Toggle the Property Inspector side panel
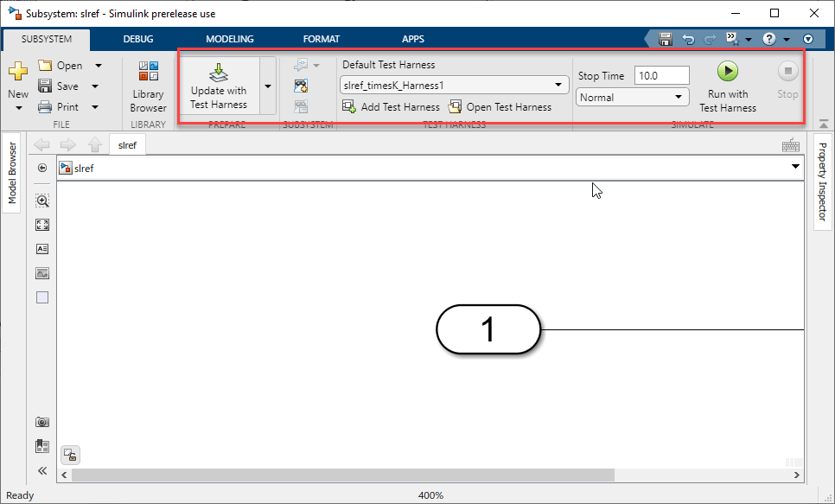 click(822, 182)
